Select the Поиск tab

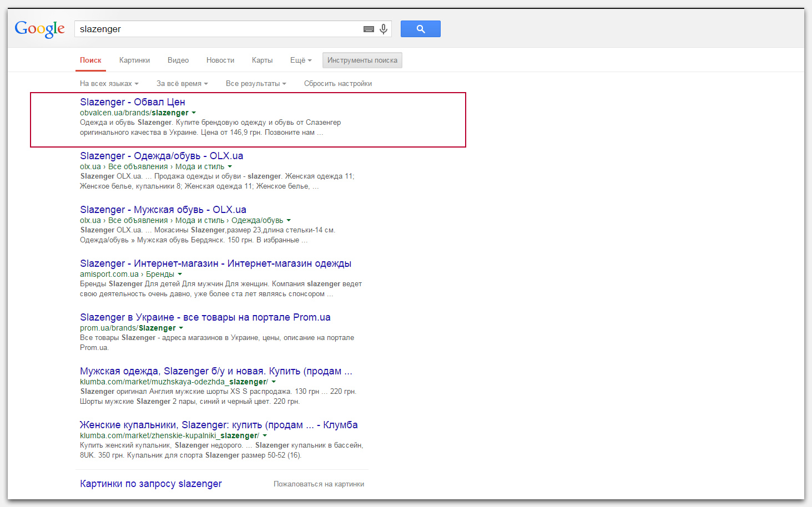[90, 60]
